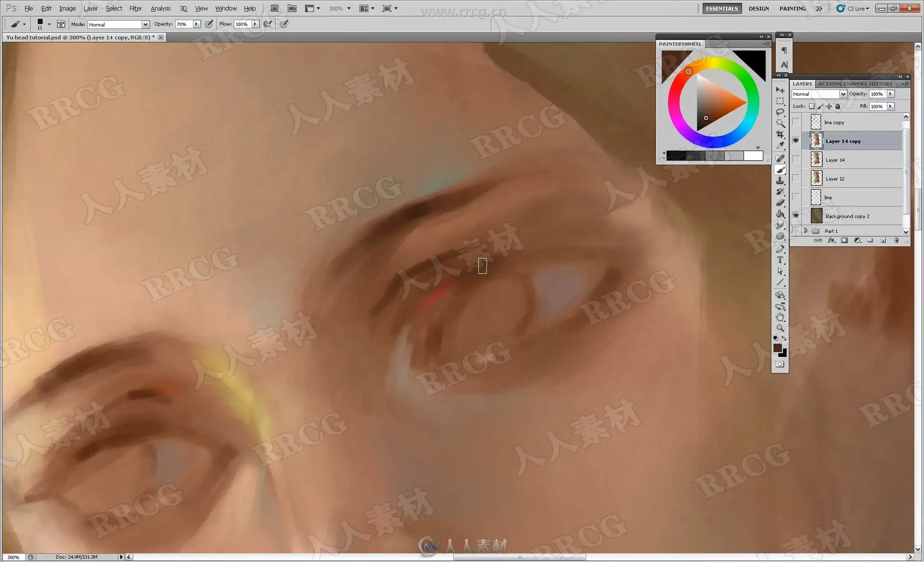Open the Paragraph panel icon

[784, 51]
